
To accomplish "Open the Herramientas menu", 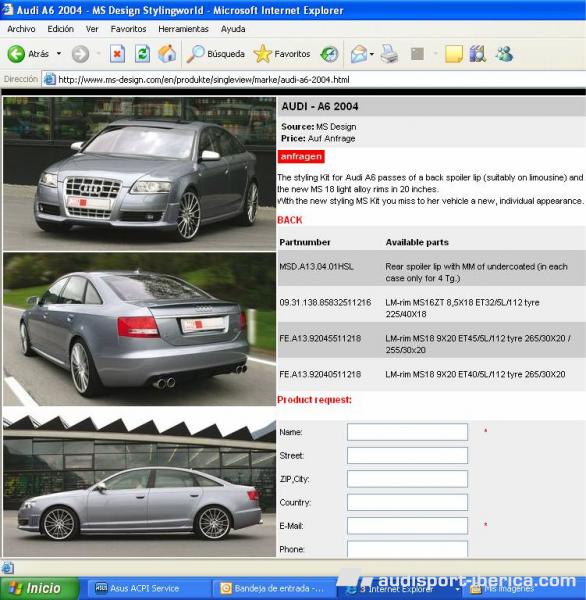I will [x=183, y=29].
